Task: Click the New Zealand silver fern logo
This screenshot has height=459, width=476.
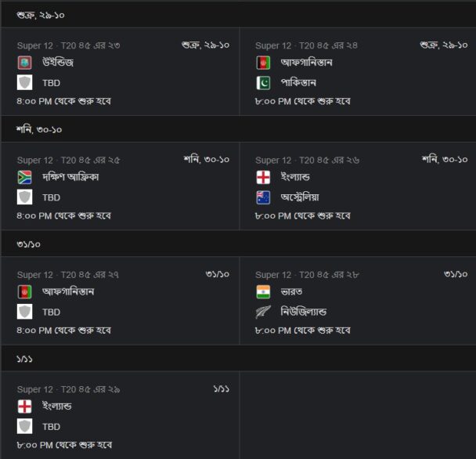Action: [x=263, y=312]
